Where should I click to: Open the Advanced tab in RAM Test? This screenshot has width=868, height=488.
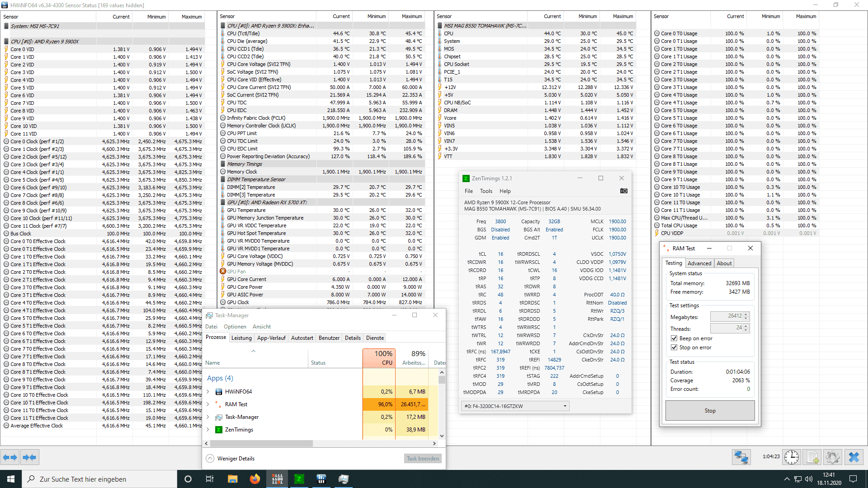699,263
